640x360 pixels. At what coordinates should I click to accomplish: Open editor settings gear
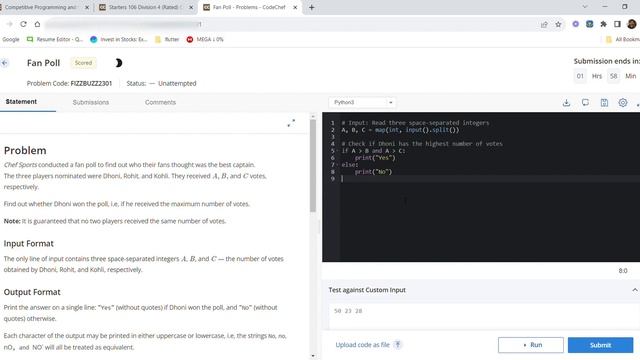click(x=622, y=103)
